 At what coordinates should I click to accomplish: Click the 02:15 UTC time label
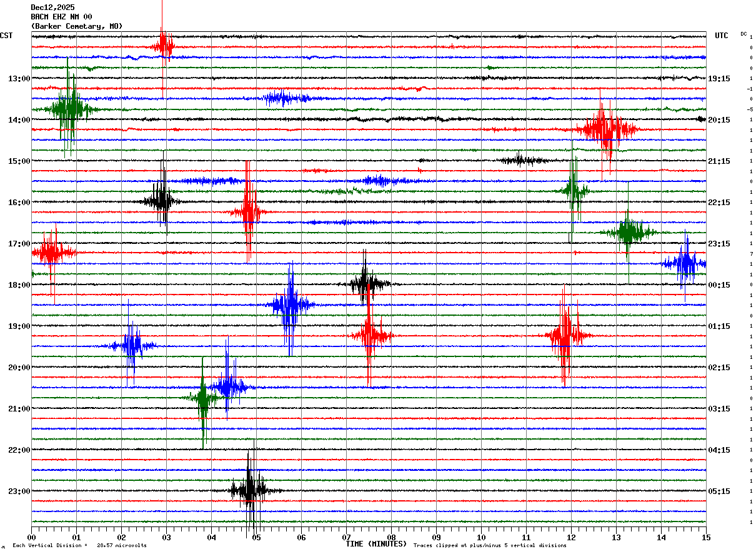pos(719,368)
